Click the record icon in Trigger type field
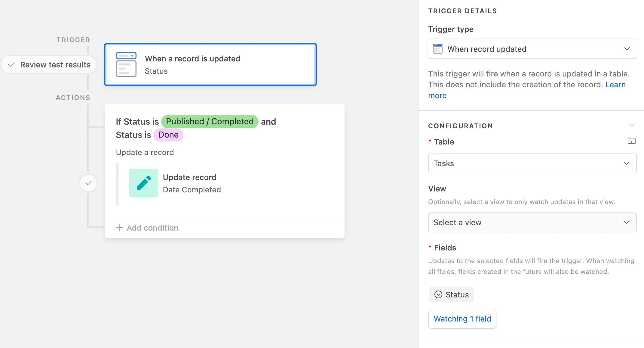This screenshot has width=644, height=348. coord(437,49)
